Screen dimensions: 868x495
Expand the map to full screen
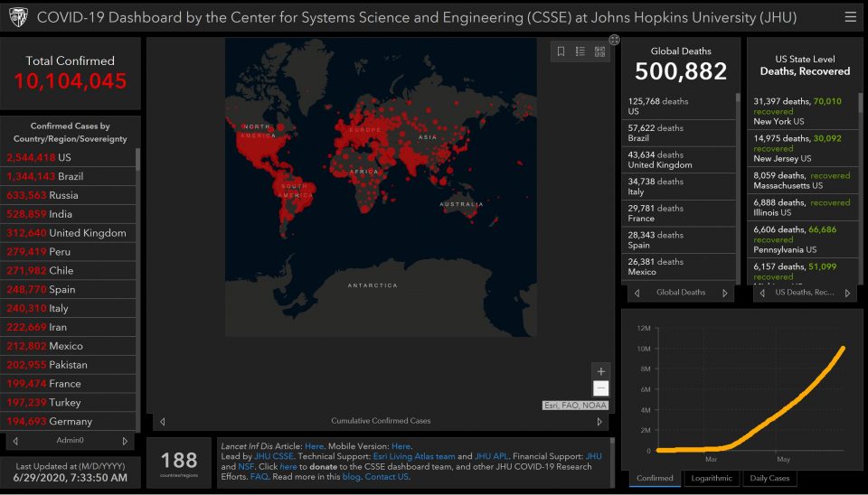pos(615,40)
